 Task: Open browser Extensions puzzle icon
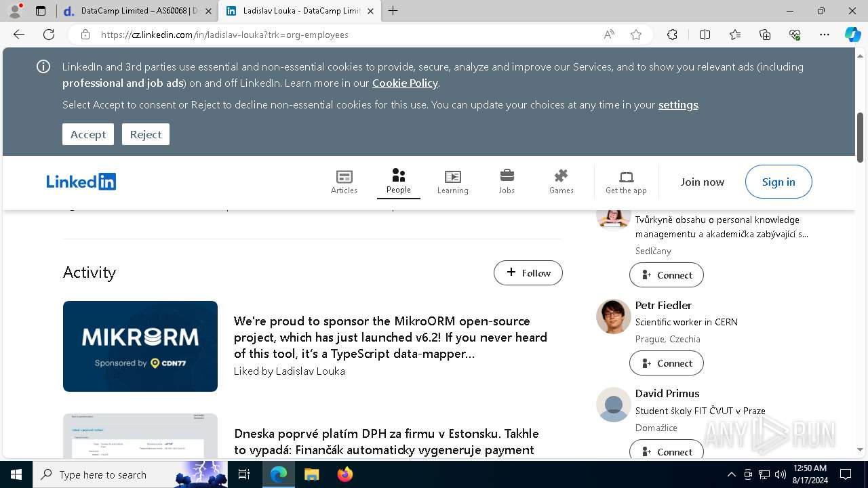tap(672, 35)
